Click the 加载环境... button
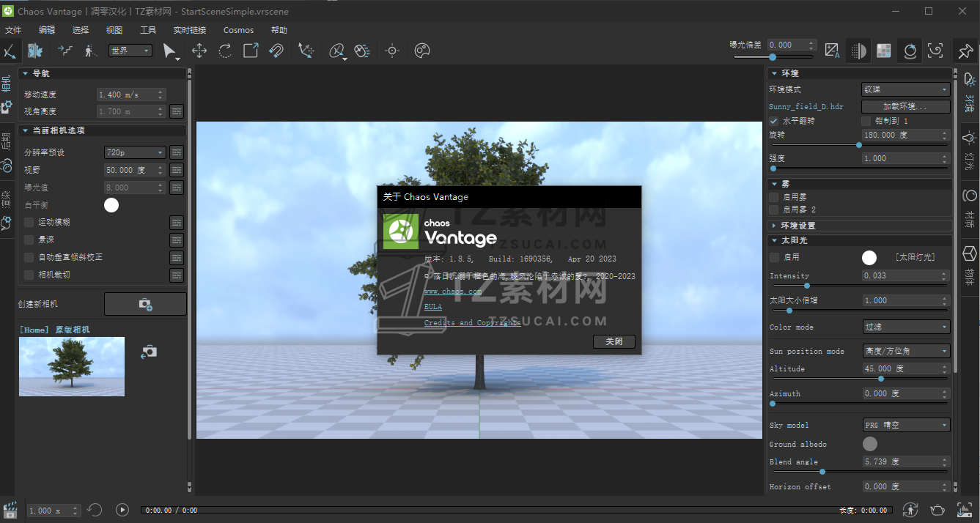The width and height of the screenshot is (980, 523). [906, 106]
